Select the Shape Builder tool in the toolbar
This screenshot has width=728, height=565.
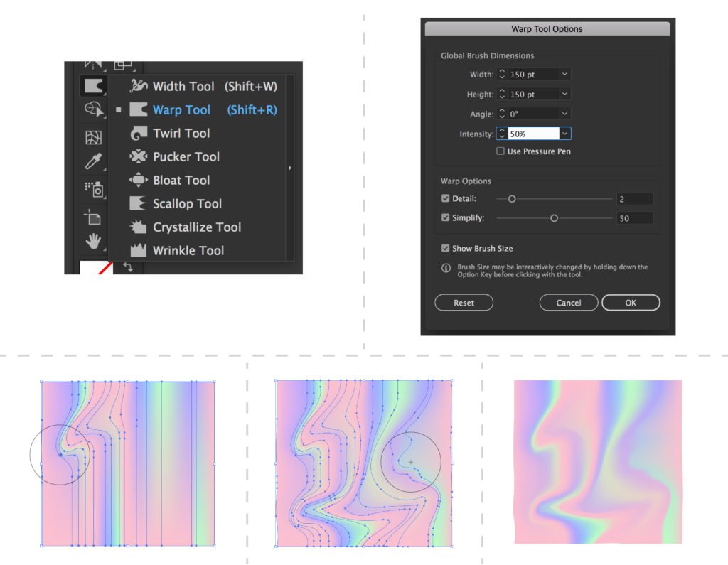(x=92, y=109)
